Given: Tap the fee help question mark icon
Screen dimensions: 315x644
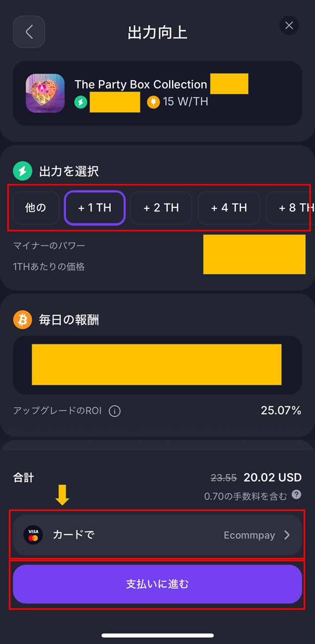Looking at the screenshot, I should 297,495.
